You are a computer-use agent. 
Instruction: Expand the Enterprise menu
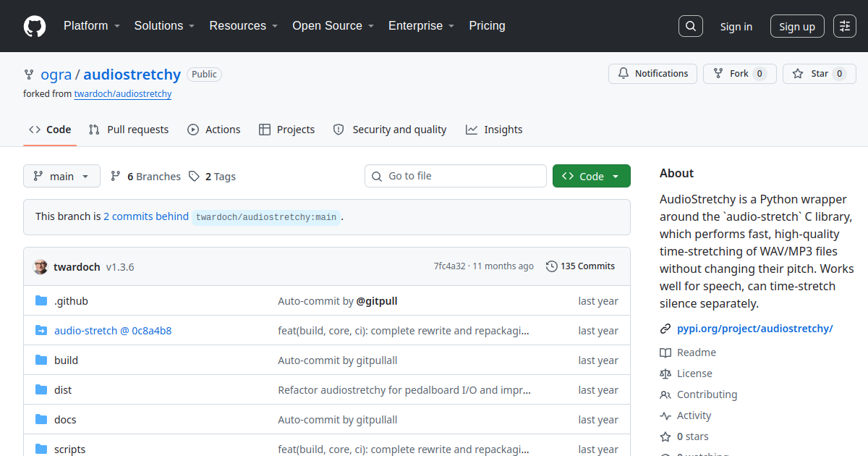coord(421,26)
